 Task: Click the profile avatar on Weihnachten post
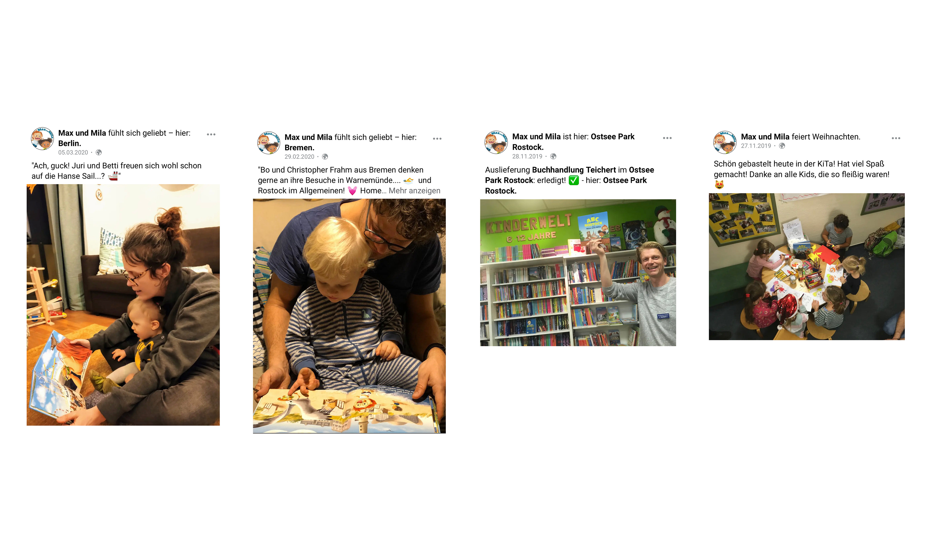(725, 142)
